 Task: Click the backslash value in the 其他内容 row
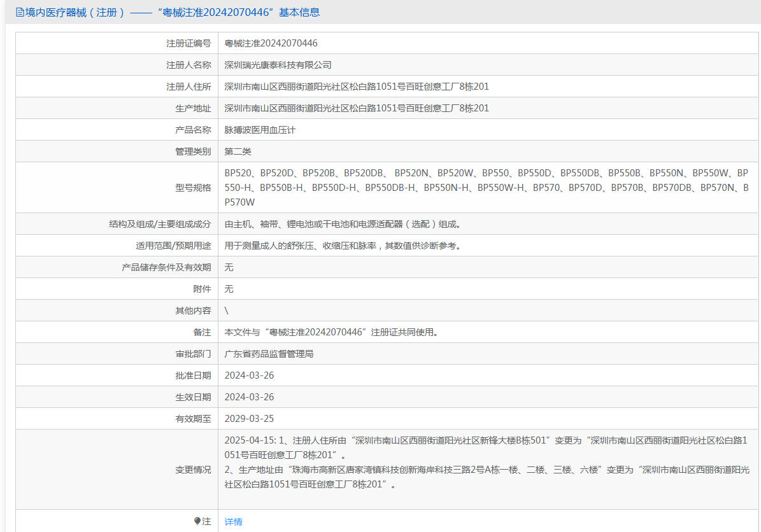click(226, 311)
